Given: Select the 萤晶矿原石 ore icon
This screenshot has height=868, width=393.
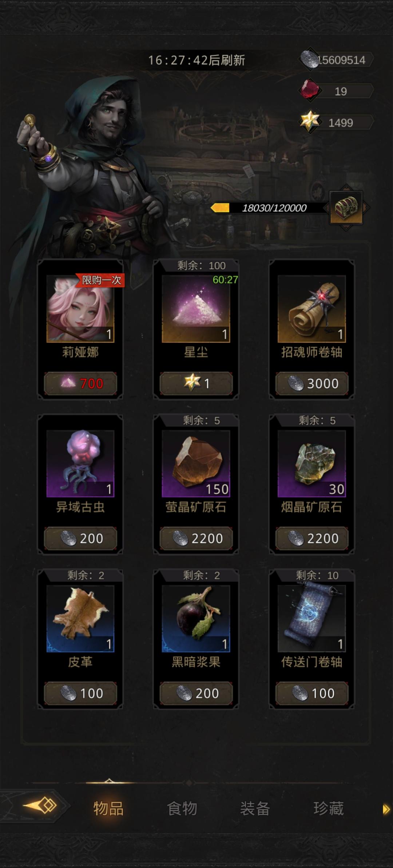Looking at the screenshot, I should tap(196, 463).
